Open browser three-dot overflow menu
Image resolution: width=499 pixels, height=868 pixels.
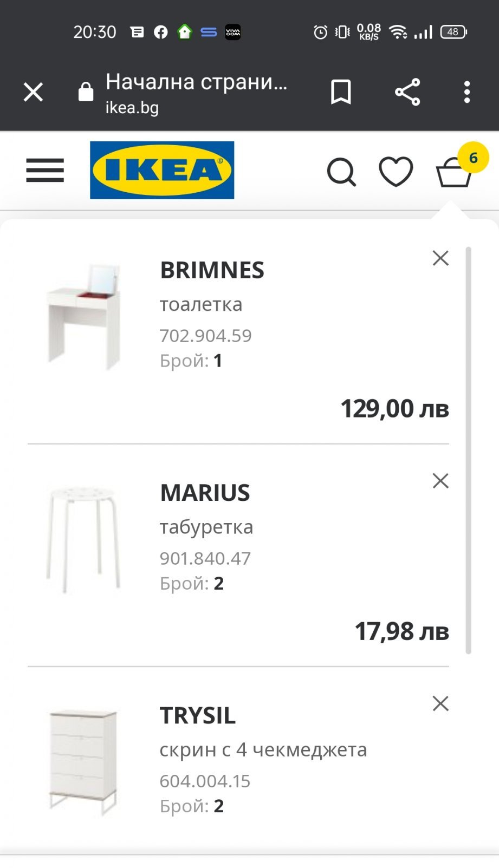[x=467, y=92]
